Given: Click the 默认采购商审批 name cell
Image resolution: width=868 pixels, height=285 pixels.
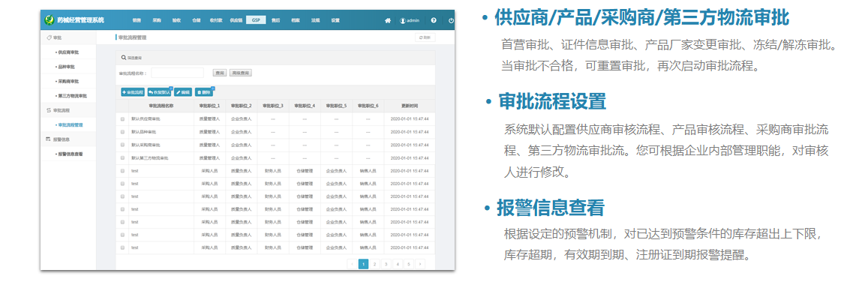Looking at the screenshot, I should tap(161, 145).
